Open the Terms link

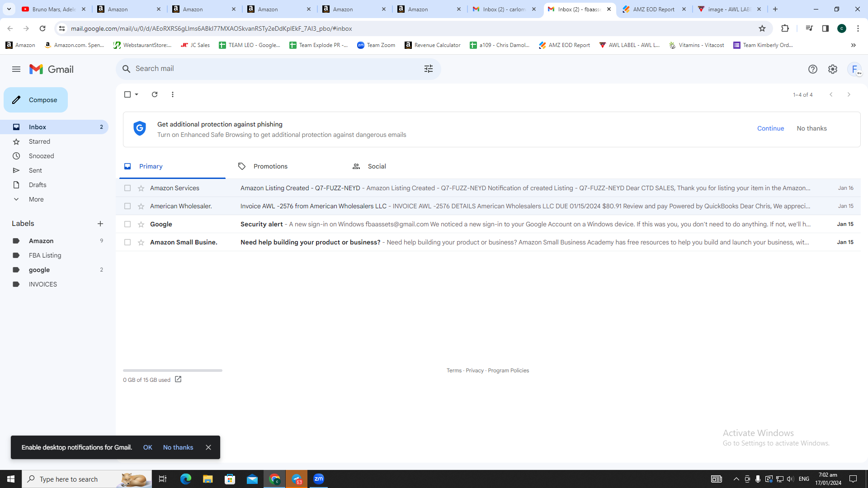tap(454, 371)
